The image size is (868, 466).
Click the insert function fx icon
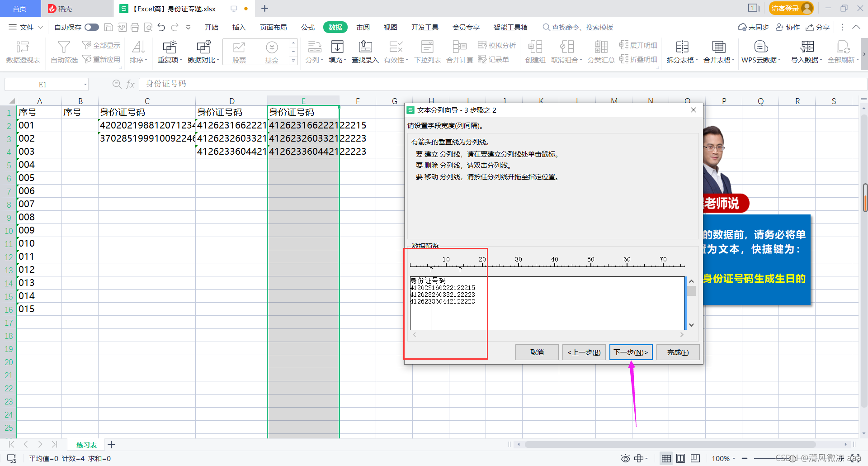(x=130, y=84)
